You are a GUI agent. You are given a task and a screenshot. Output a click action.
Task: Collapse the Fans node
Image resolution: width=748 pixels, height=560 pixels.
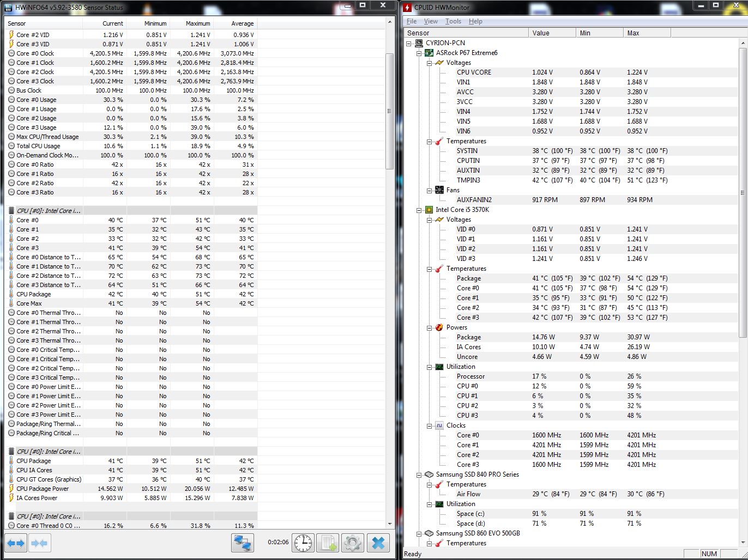pos(430,190)
